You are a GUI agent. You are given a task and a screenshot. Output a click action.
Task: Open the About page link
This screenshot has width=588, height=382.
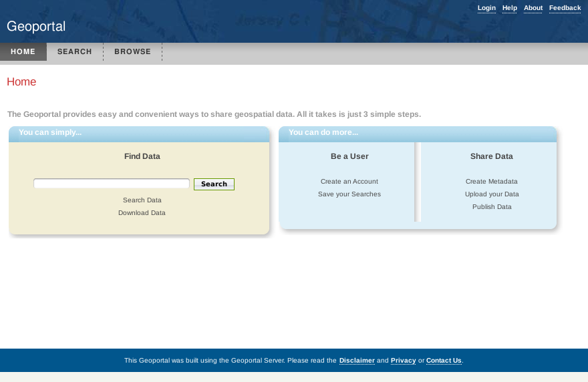(x=533, y=8)
